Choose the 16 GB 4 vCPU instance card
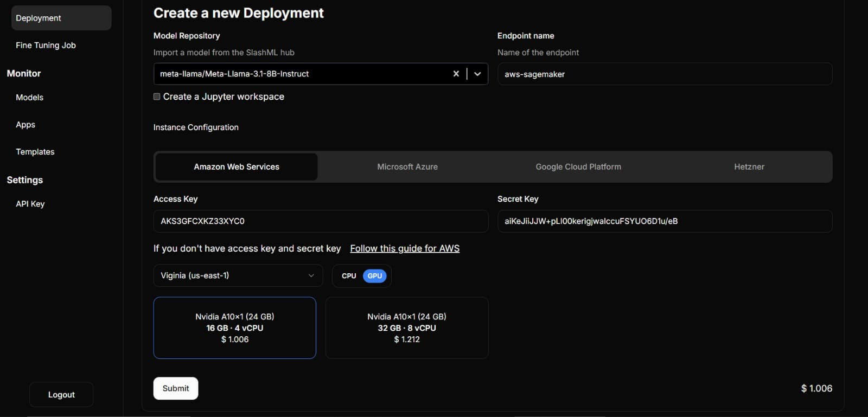Viewport: 868px width, 417px height. tap(235, 328)
